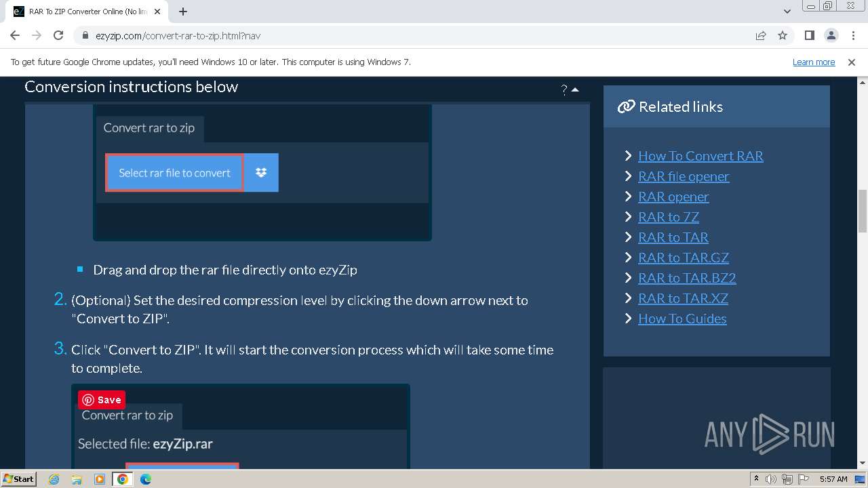The image size is (868, 488).
Task: Go forward to the next page
Action: pos(37,35)
